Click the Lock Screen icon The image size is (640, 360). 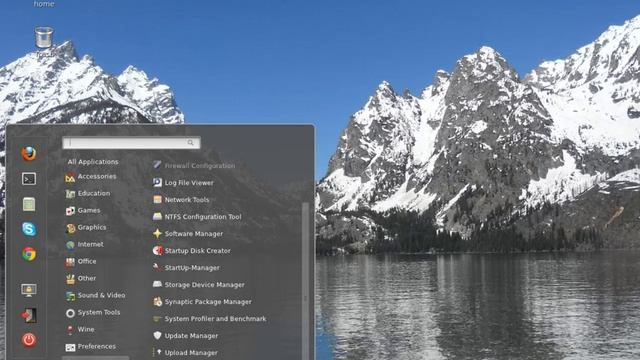(29, 290)
